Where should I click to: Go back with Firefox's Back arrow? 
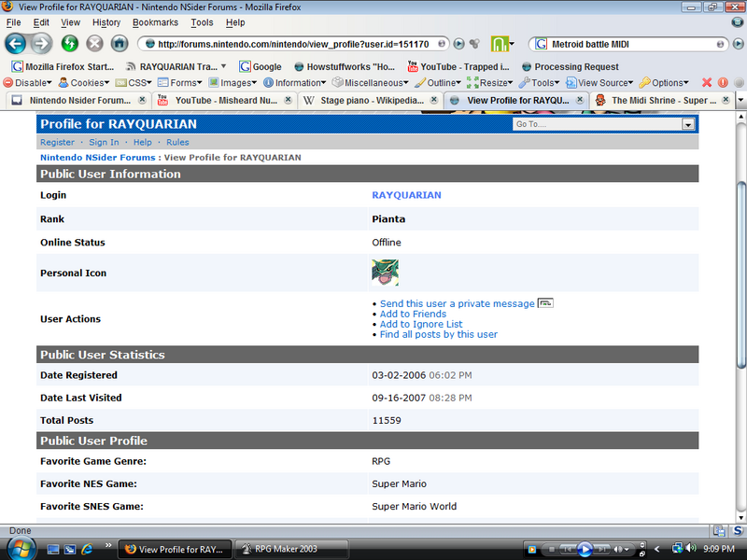tap(15, 44)
